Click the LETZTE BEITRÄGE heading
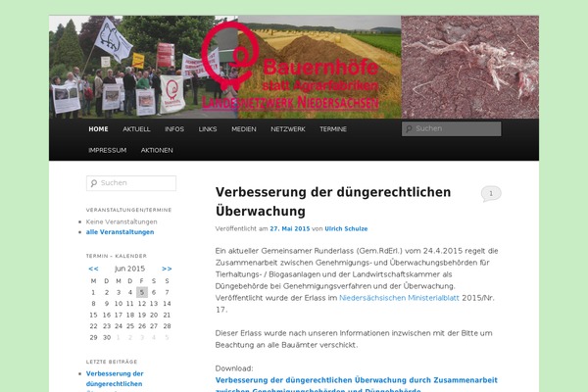Screen dimensions: 588x392 pyautogui.click(x=112, y=362)
